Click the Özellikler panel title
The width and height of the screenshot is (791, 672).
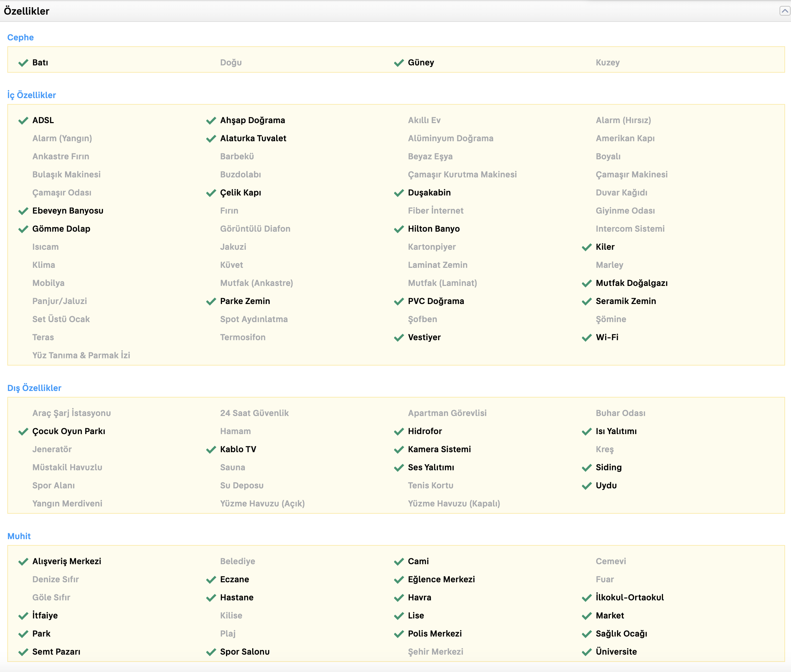pyautogui.click(x=27, y=11)
